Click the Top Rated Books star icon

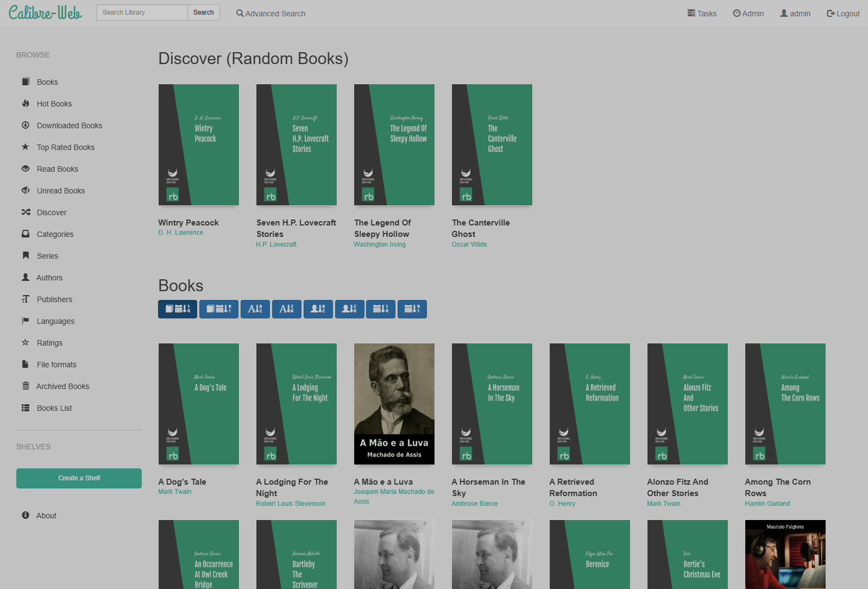pos(26,147)
